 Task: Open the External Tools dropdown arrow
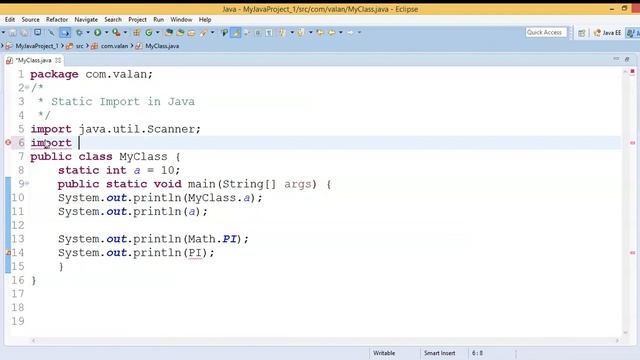tap(125, 33)
